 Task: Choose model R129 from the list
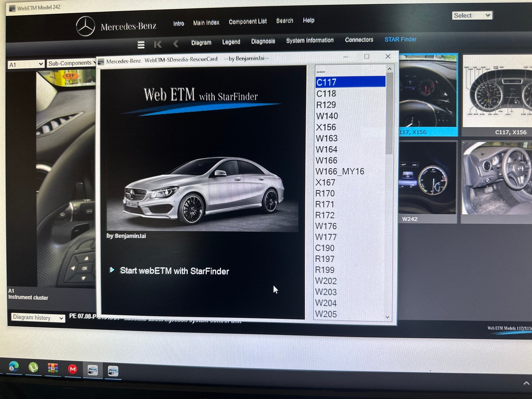[x=350, y=105]
